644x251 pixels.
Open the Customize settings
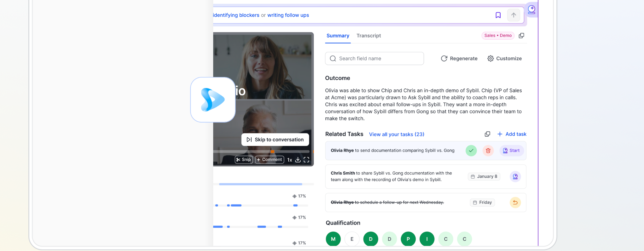[504, 59]
